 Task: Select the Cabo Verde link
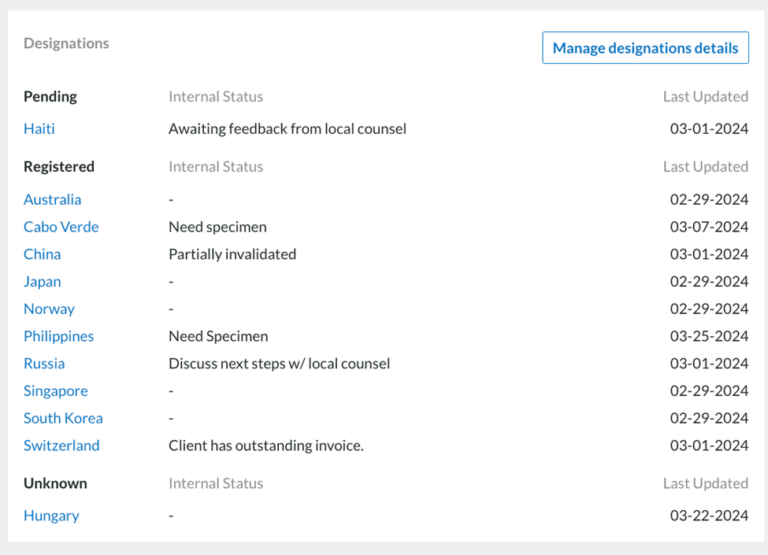pyautogui.click(x=61, y=227)
